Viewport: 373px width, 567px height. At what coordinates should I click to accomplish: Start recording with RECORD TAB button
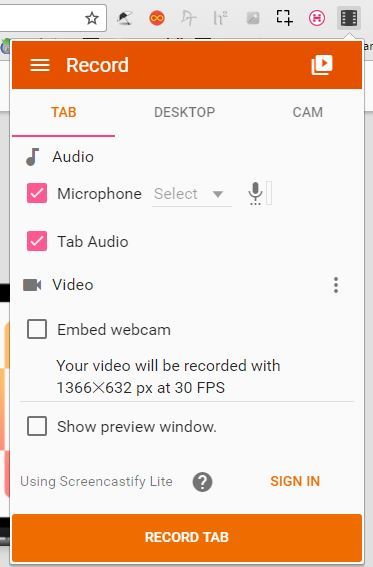(x=187, y=537)
